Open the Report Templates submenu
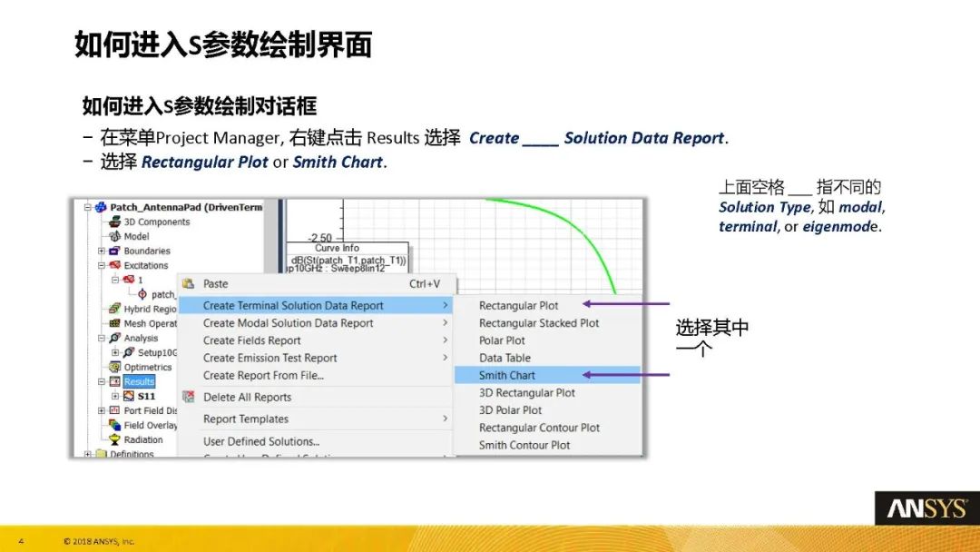Viewport: 980px width, 552px height. 245,419
